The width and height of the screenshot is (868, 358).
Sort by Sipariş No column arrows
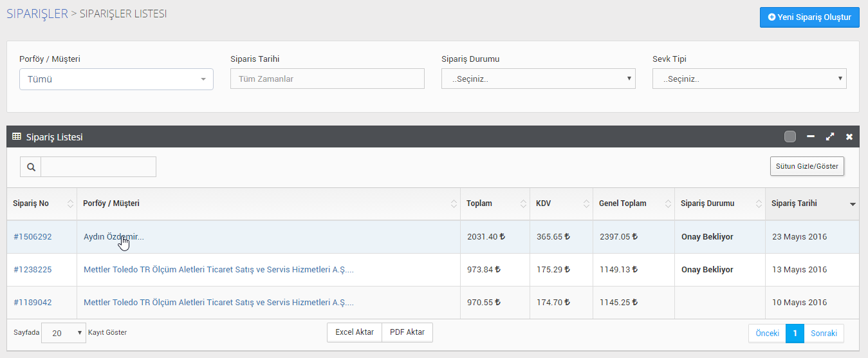70,203
